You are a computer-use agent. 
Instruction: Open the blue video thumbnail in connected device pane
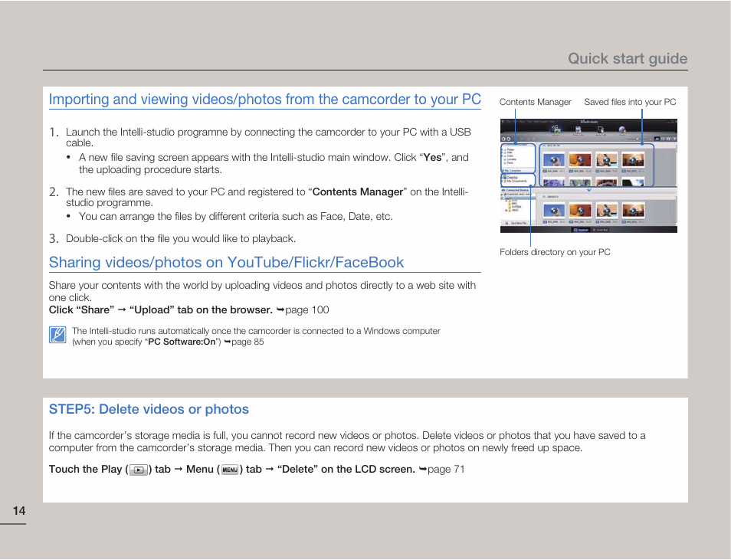pos(554,211)
